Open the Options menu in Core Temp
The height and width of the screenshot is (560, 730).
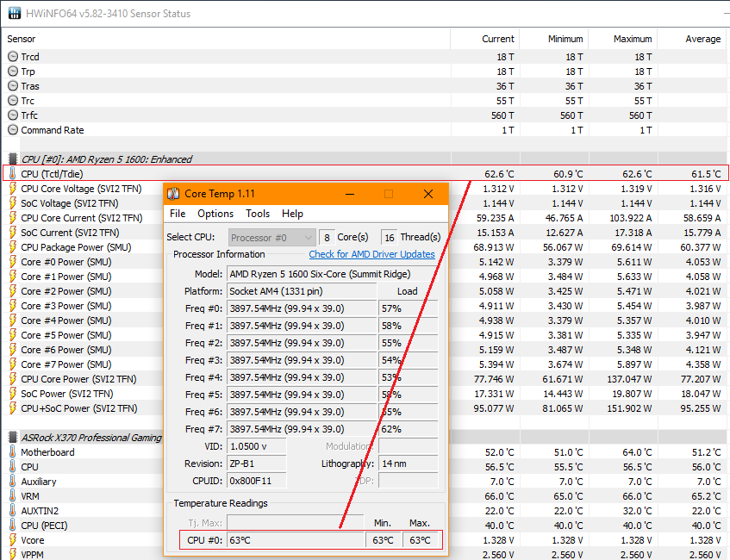click(x=215, y=214)
